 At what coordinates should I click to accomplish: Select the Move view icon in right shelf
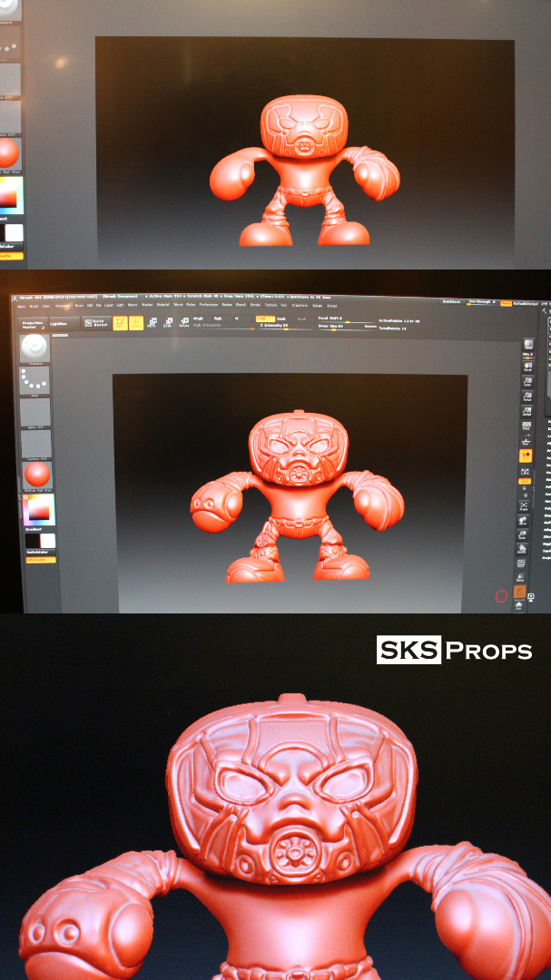(x=523, y=520)
